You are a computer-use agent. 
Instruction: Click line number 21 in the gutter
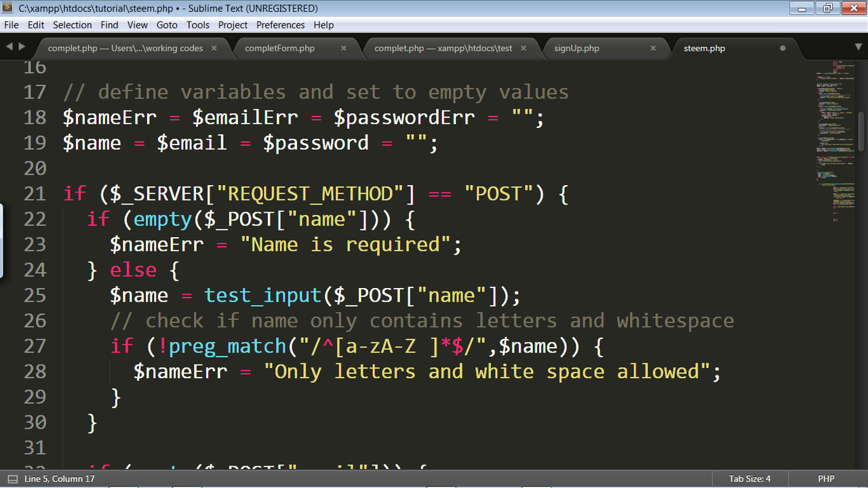pos(35,194)
